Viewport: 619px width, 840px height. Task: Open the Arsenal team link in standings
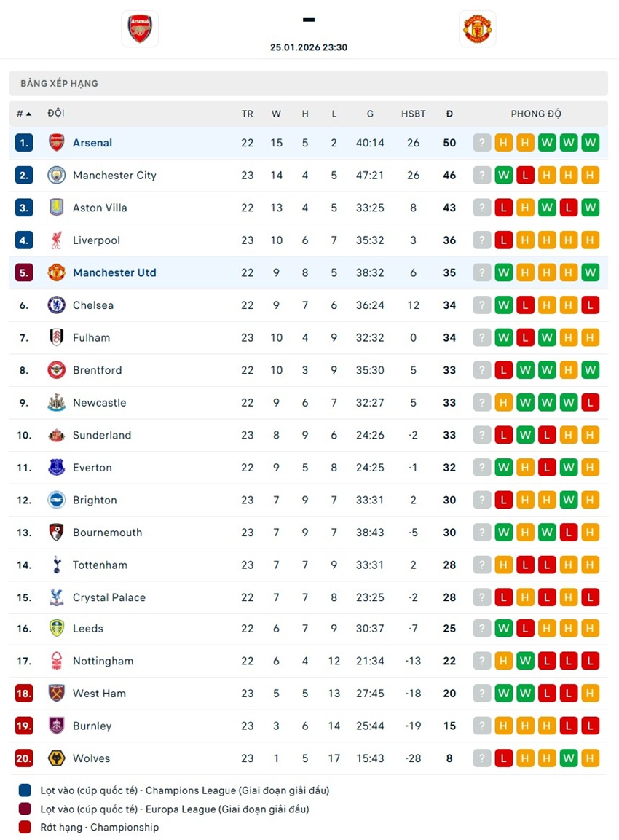pyautogui.click(x=92, y=143)
